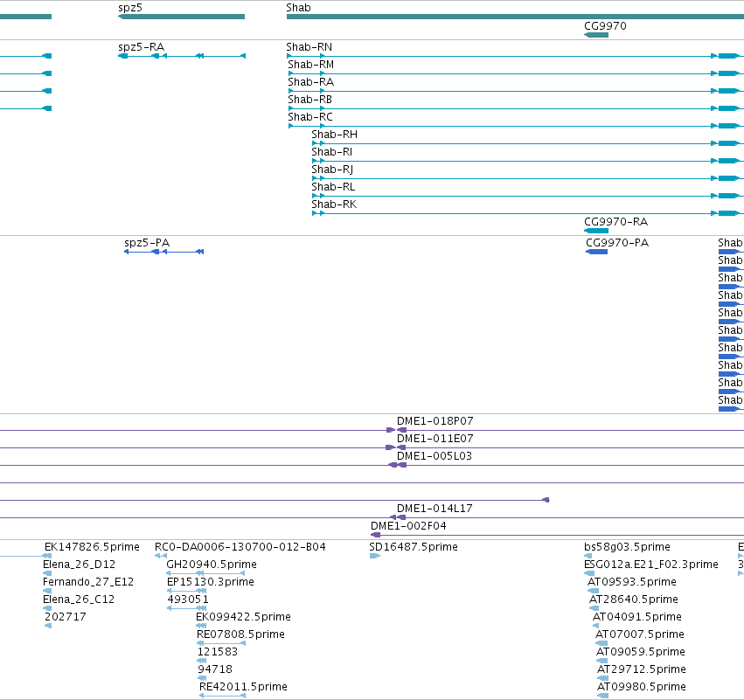Image resolution: width=744 pixels, height=700 pixels.
Task: Click EST AT09593.5prime
Action: click(x=632, y=582)
